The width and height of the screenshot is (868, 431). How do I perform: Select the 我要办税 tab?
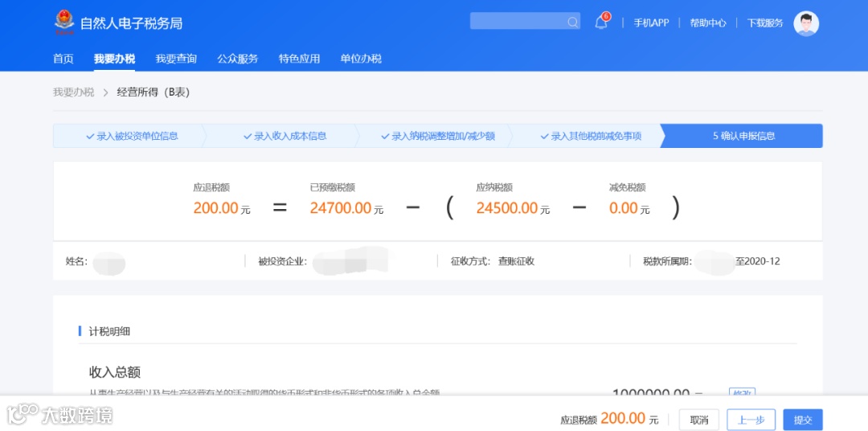(115, 59)
